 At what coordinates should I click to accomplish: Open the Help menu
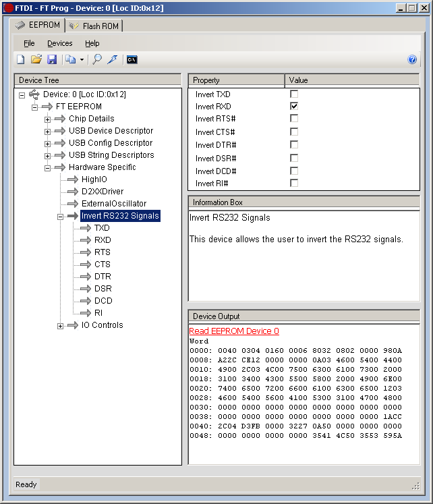[92, 43]
